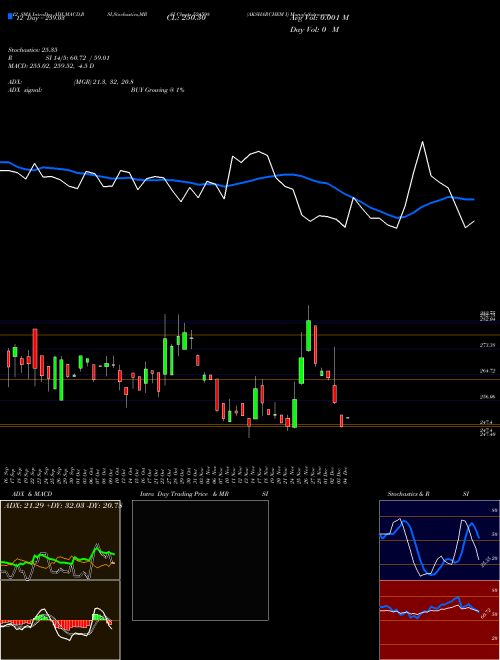500x660 pixels.
Task: Click the red-background RSI chart panel
Action: (x=439, y=620)
